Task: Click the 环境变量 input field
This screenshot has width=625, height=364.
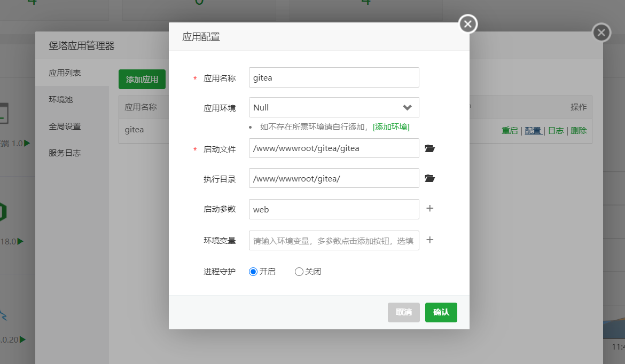Action: [x=334, y=241]
